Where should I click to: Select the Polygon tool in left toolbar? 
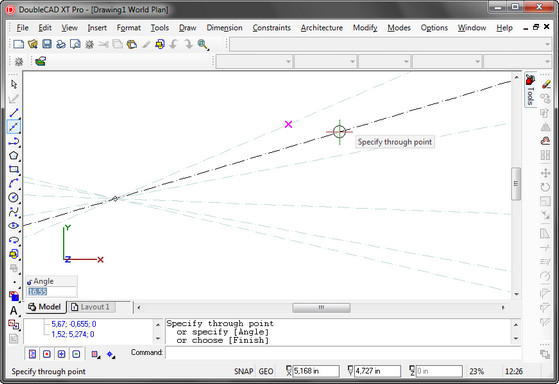pos(14,155)
